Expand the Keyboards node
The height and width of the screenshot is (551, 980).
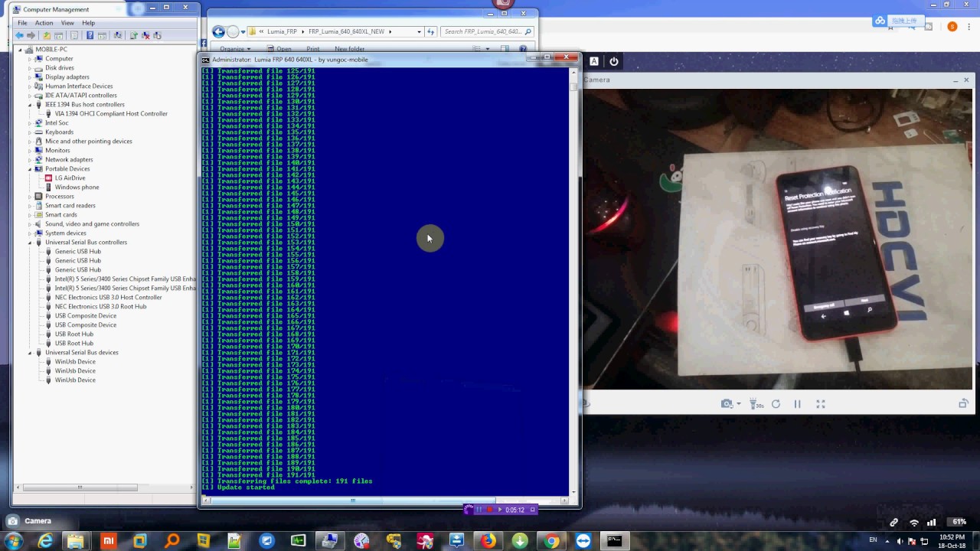point(30,132)
